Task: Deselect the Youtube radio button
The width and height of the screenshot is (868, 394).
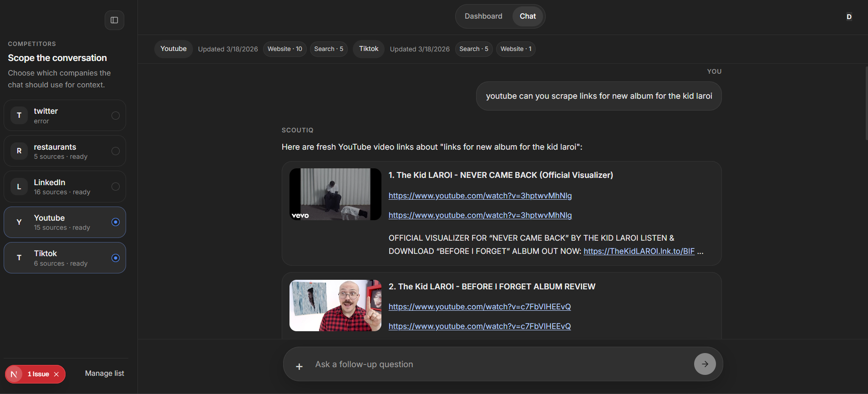Action: 116,222
